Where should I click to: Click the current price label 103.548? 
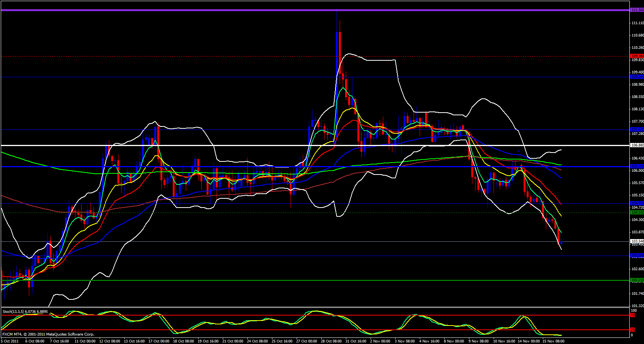(x=637, y=241)
